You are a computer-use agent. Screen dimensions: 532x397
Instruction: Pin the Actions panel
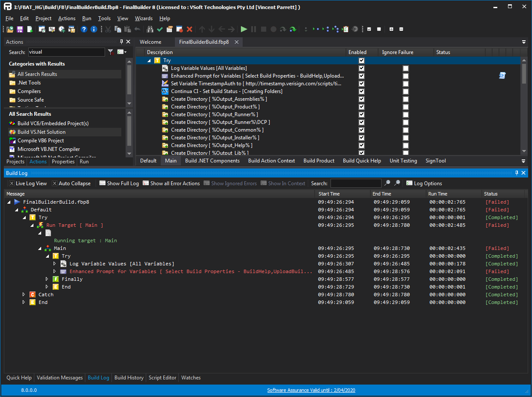(x=122, y=42)
